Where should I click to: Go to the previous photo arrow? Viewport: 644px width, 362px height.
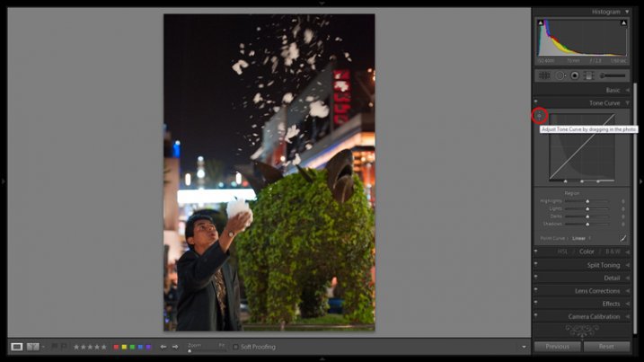pos(163,347)
